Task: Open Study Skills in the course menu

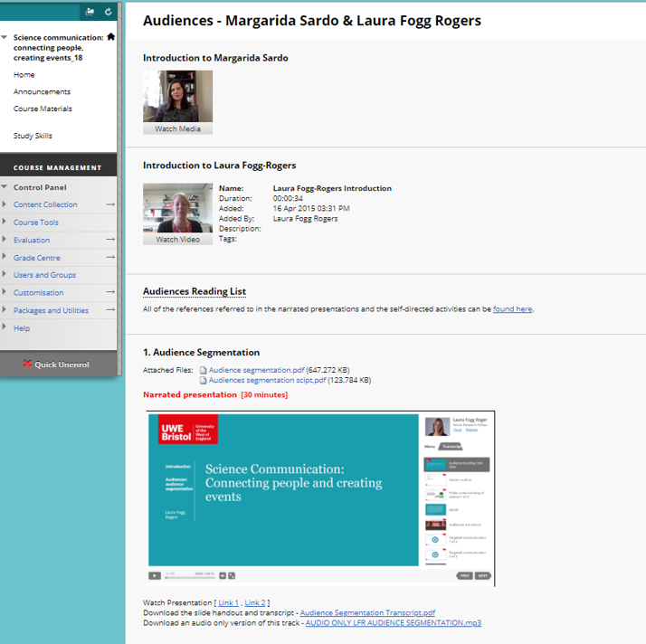Action: [33, 136]
